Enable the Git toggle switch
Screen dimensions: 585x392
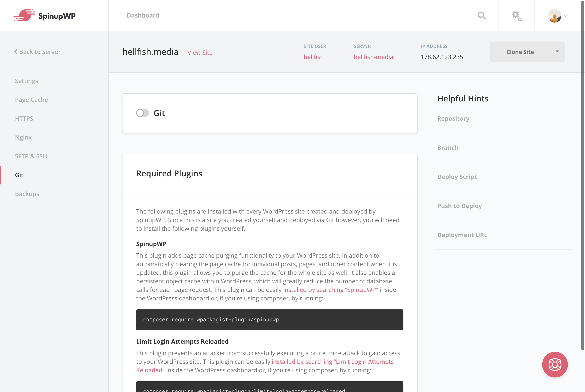tap(142, 113)
